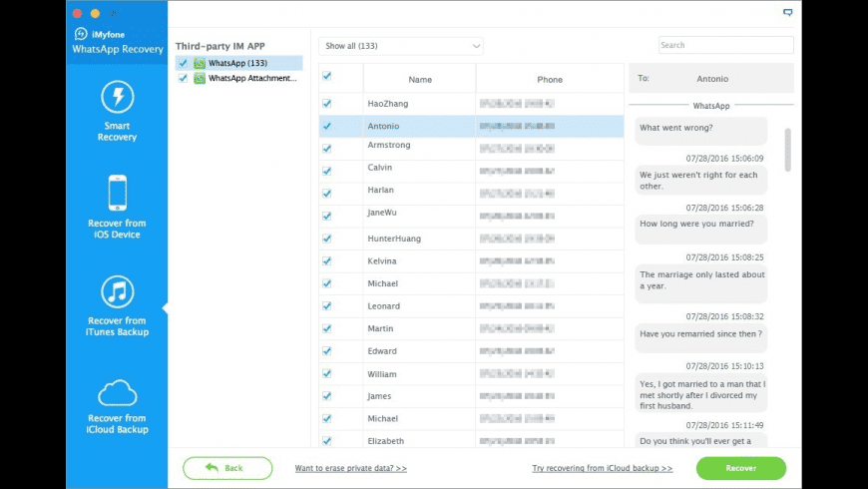Select Recover from iCloud Backup cloud icon

pyautogui.click(x=118, y=393)
